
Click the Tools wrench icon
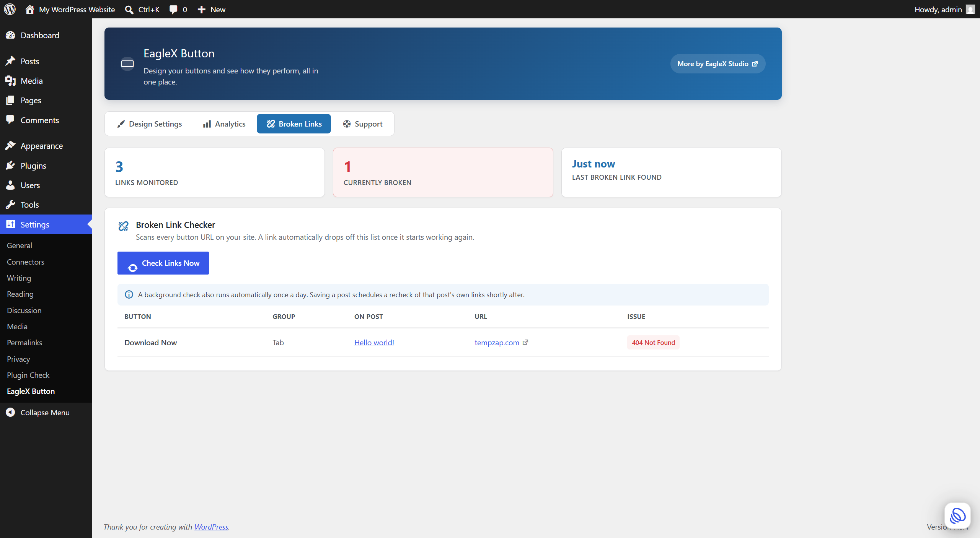tap(10, 205)
